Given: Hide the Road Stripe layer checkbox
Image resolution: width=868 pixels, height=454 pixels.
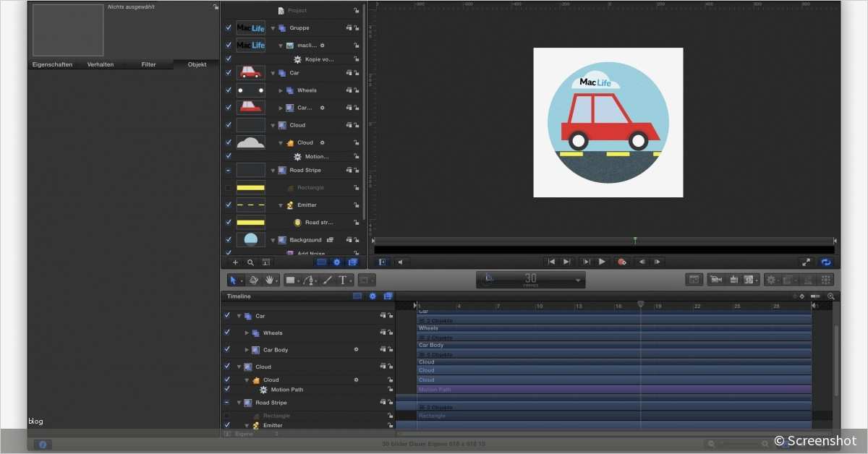Looking at the screenshot, I should click(227, 170).
